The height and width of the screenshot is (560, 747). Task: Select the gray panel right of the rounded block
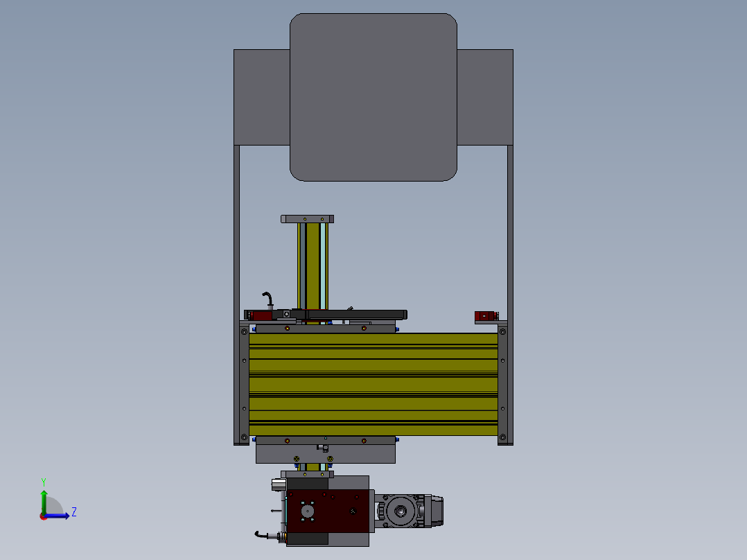tap(485, 97)
